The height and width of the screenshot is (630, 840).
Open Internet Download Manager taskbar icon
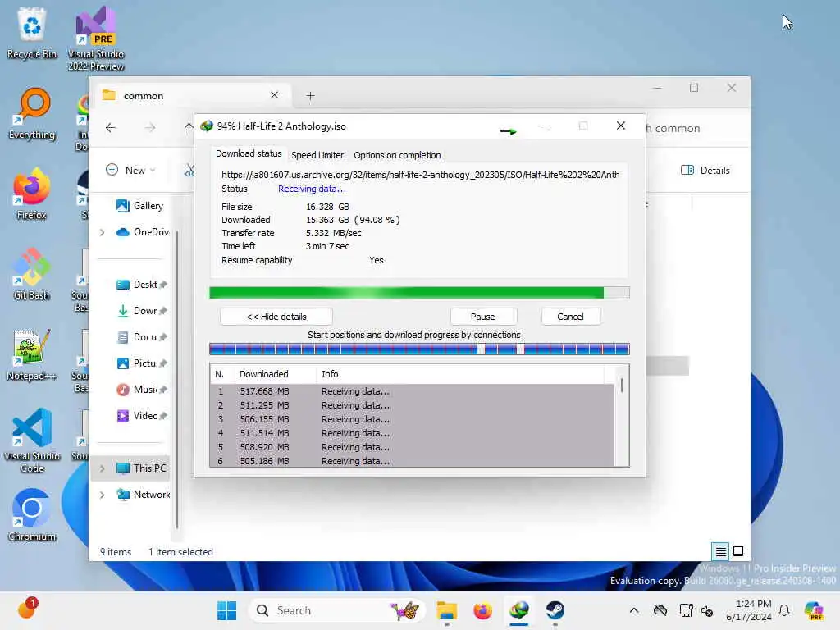pos(519,610)
